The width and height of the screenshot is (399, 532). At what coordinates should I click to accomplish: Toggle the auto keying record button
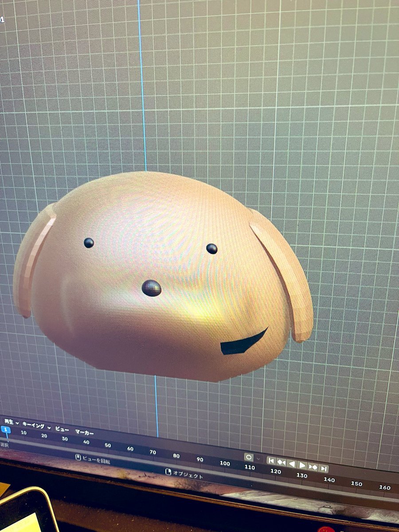point(249,457)
